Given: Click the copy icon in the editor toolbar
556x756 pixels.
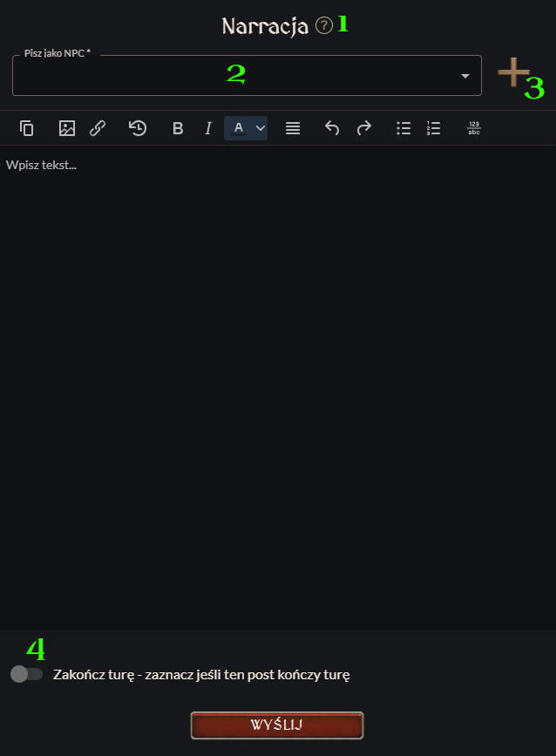Looking at the screenshot, I should 27,128.
